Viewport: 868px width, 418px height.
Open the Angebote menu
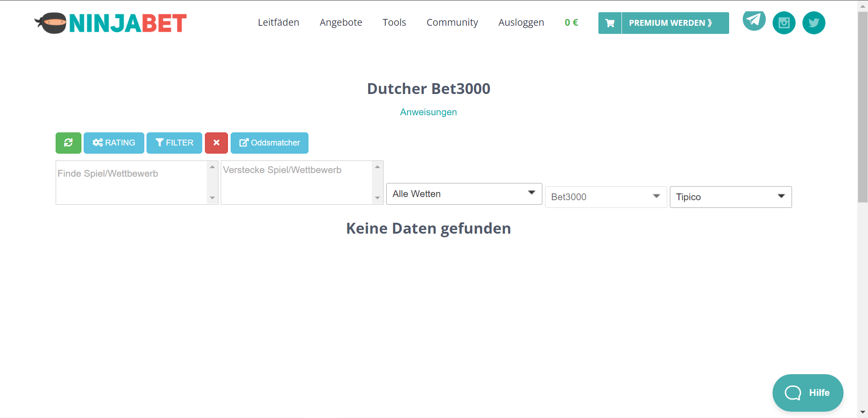(341, 23)
